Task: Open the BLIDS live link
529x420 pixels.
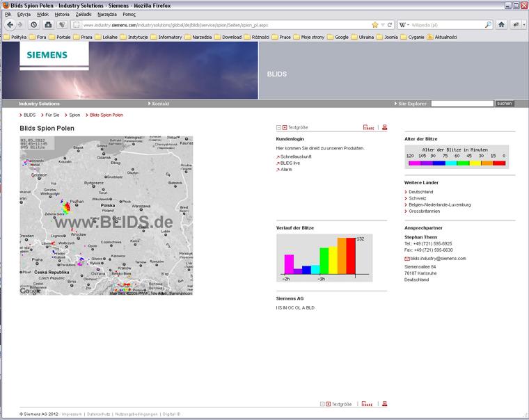Action: [290, 163]
